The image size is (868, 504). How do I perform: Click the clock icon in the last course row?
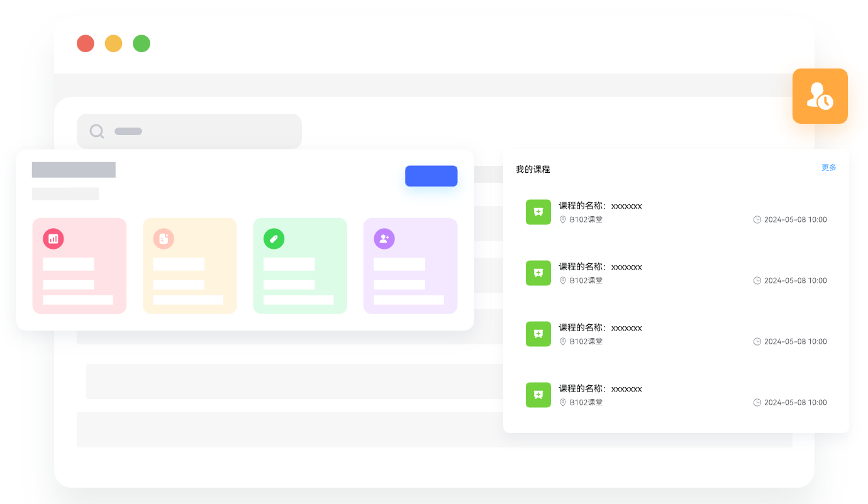pyautogui.click(x=757, y=403)
